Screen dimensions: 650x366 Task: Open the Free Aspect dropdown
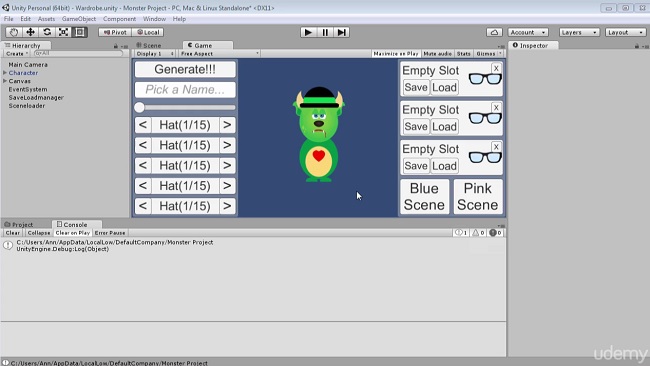coord(220,53)
